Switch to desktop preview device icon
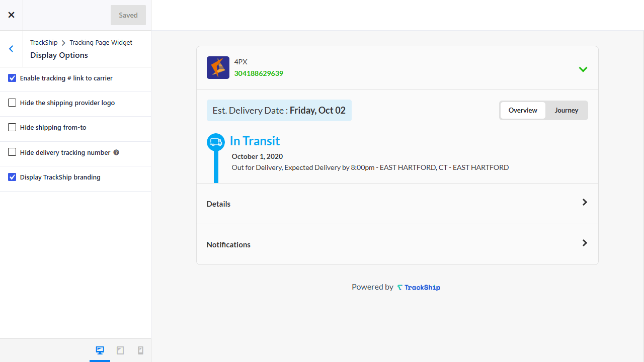Screen dimensions: 644x362 [x=100, y=350]
